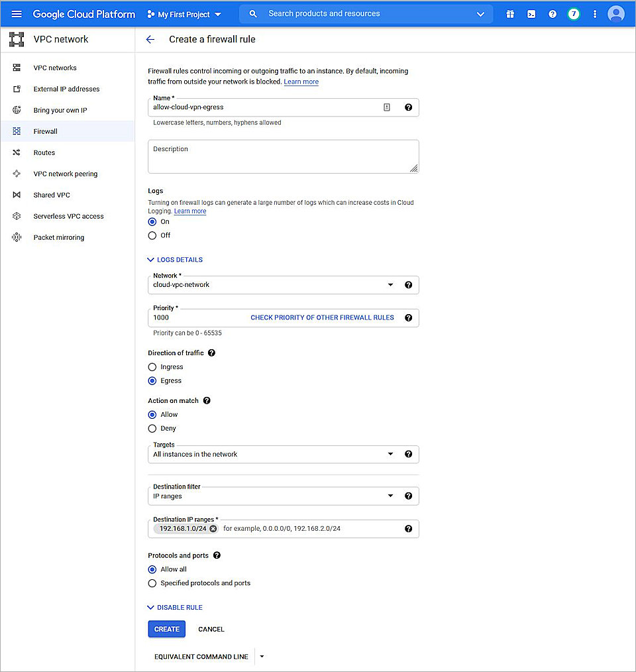
Task: Turn logs Off for this firewall rule
Action: click(152, 235)
